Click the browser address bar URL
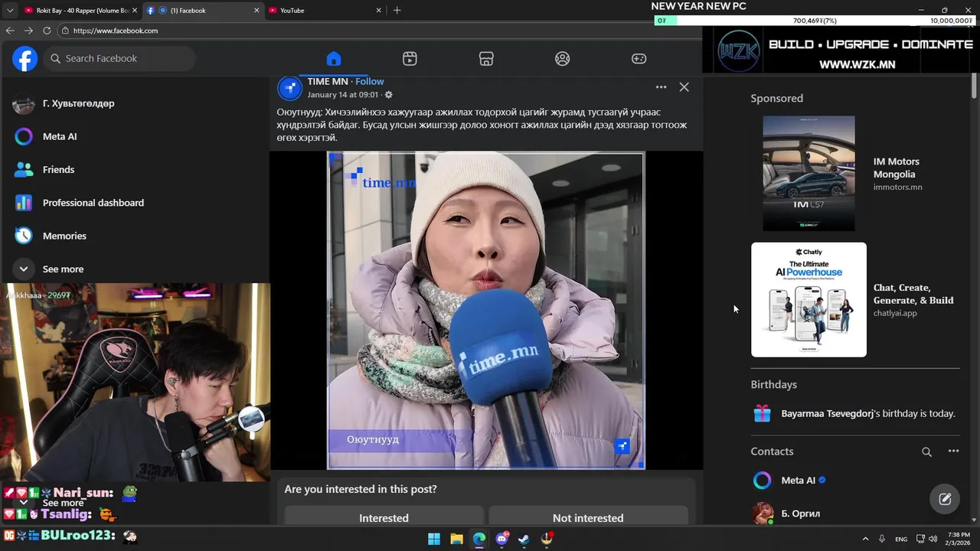980x551 pixels. [x=116, y=31]
